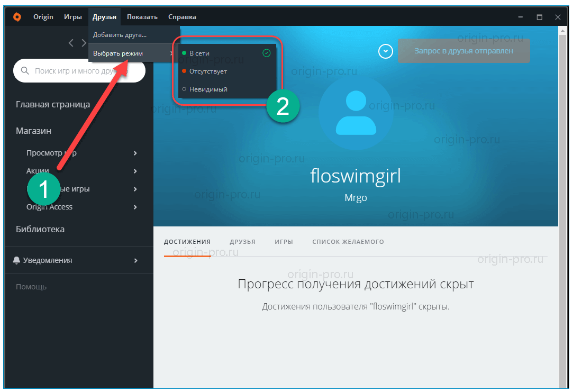Expand the Origin Access chevron
This screenshot has height=392, width=573.
[135, 207]
